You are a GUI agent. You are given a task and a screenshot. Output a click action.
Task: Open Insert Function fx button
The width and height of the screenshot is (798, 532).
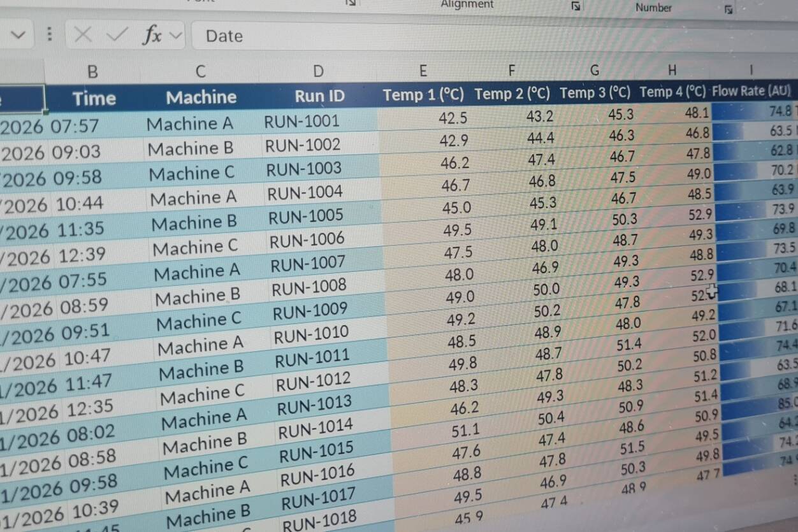[x=152, y=35]
